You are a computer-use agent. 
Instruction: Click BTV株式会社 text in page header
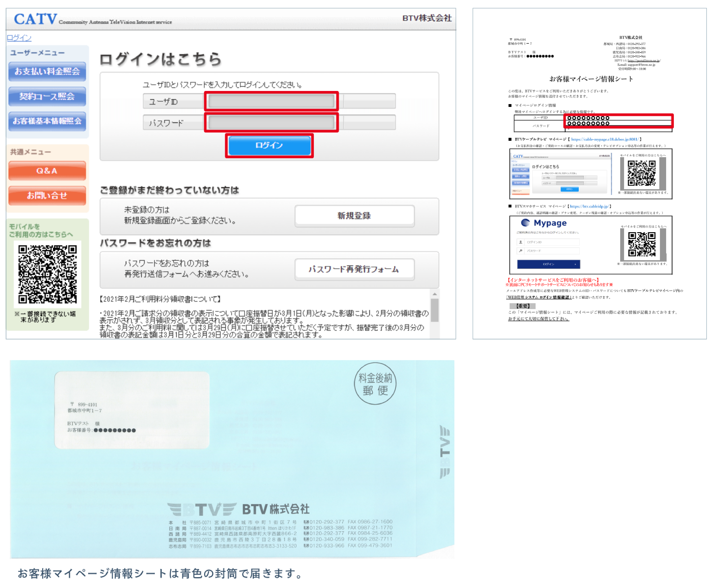427,18
